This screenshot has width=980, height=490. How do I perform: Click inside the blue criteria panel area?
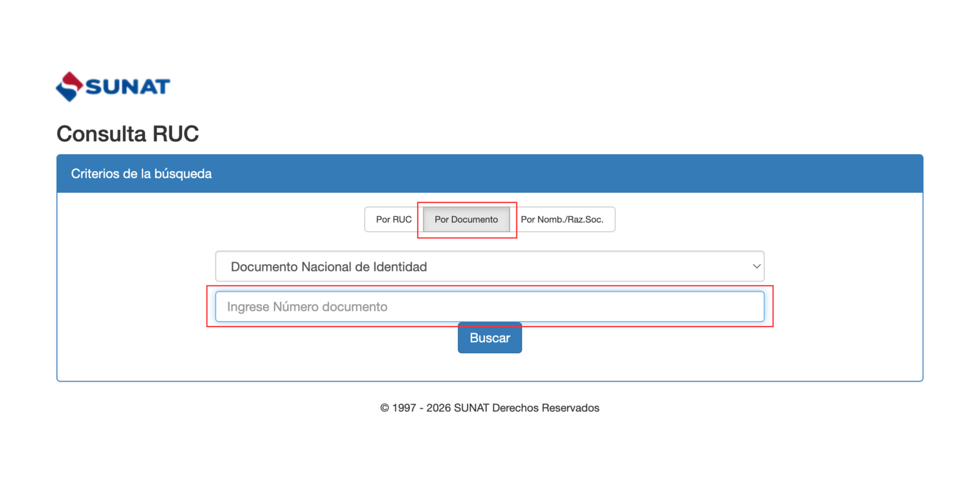[x=489, y=364]
